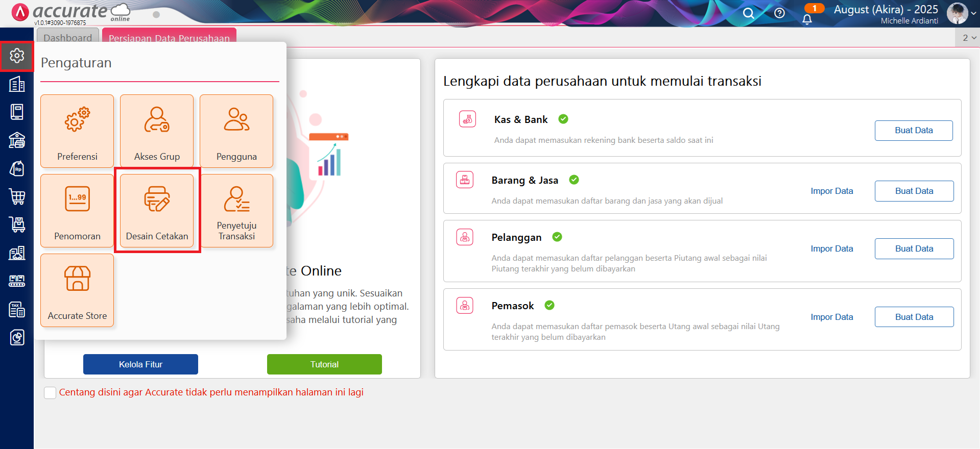Select the Persiapan Data Perusahaan tab
980x449 pixels.
[169, 37]
